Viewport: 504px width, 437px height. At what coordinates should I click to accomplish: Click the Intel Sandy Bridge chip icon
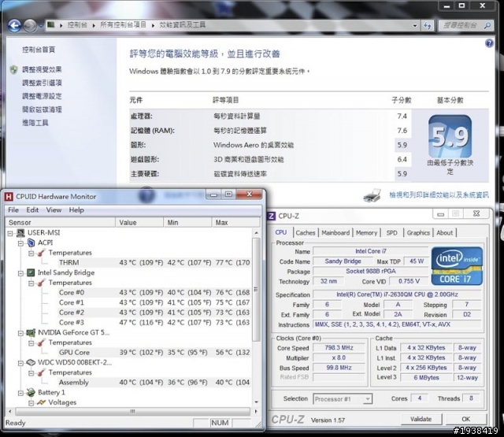point(31,272)
